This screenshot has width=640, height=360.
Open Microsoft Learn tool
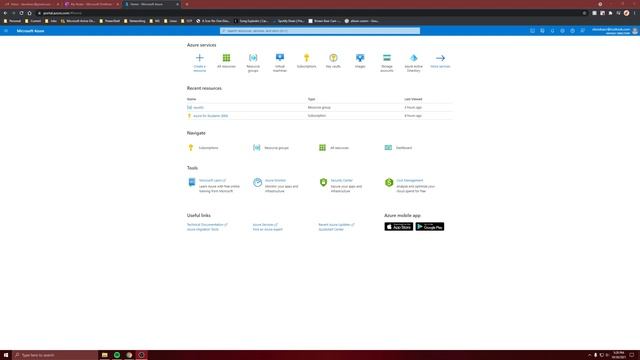click(x=212, y=180)
